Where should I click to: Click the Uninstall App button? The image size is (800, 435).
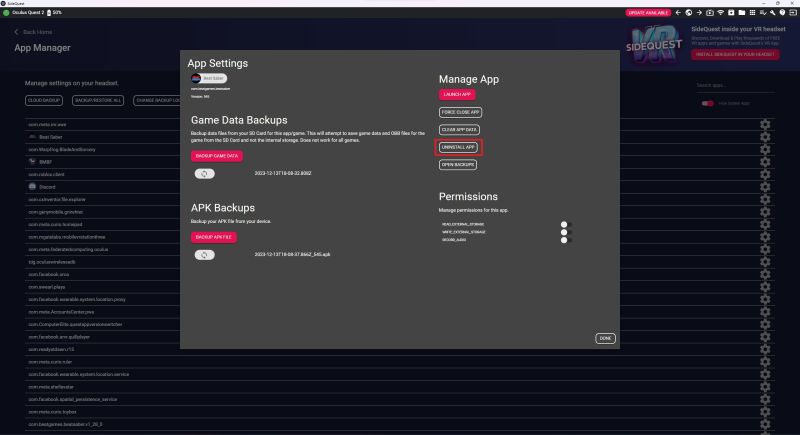pos(458,147)
